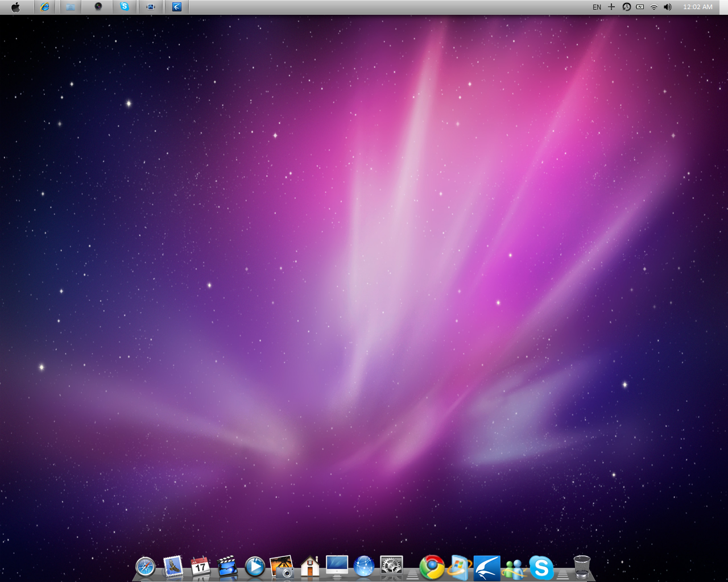
Task: Toggle Wi-Fi from the menu bar
Action: 653,7
